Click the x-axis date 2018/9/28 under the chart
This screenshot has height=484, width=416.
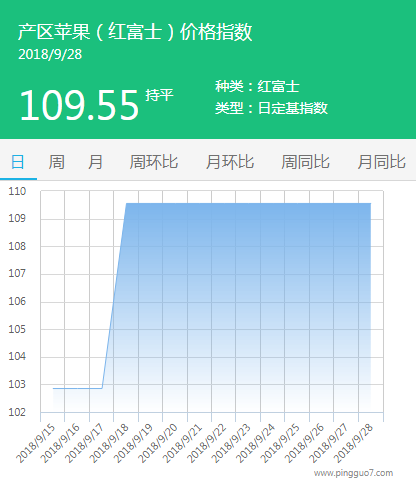click(x=353, y=443)
